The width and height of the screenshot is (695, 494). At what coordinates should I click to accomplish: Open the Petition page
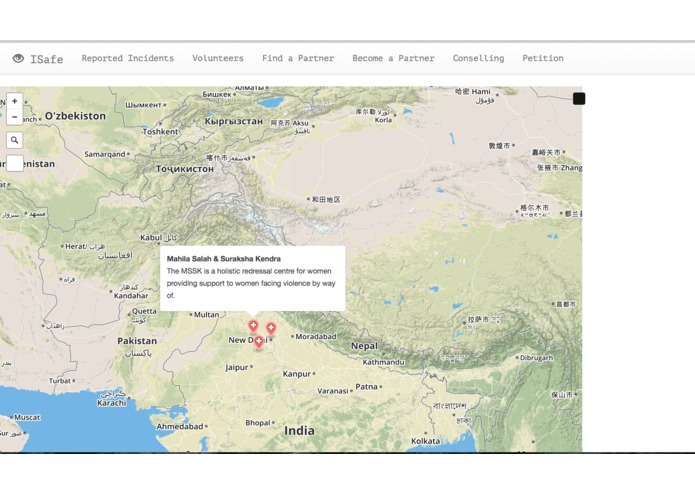point(543,58)
